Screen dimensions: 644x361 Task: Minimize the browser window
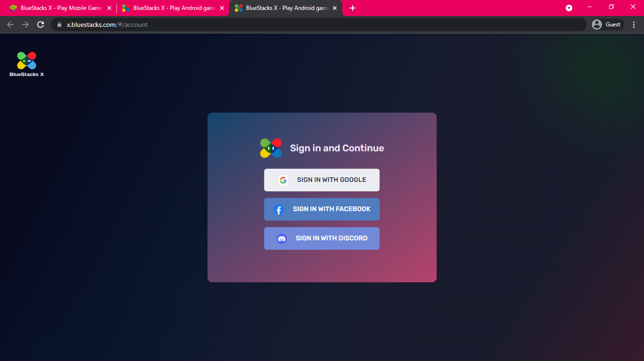(590, 7)
